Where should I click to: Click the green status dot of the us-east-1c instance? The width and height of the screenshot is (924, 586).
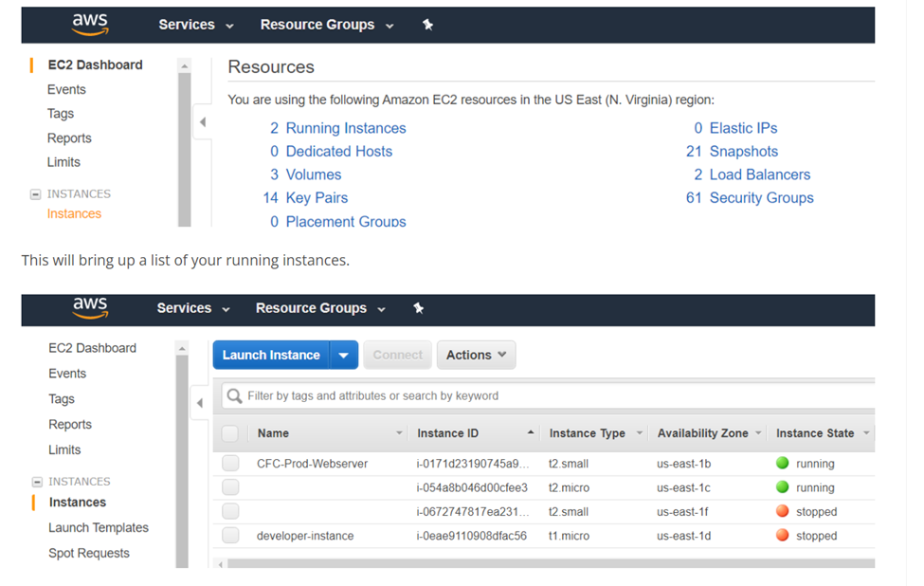point(783,487)
